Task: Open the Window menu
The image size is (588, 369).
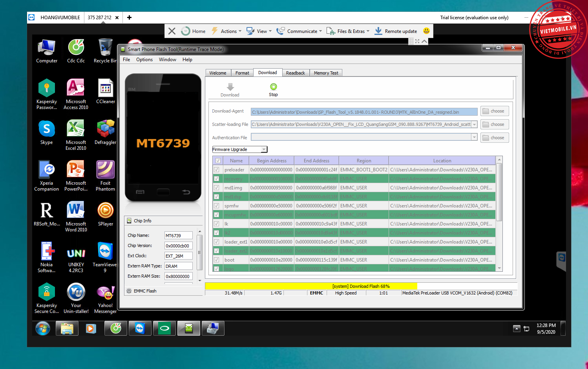Action: [x=168, y=60]
